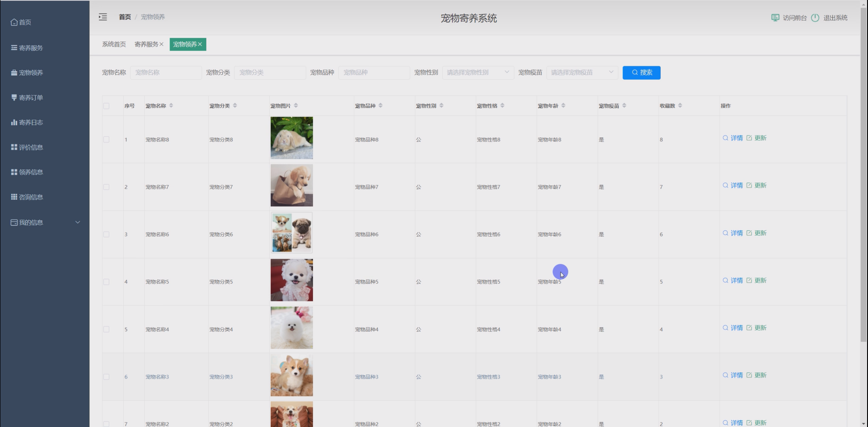Toggle the select-all header checkbox
This screenshot has height=427, width=868.
[107, 106]
